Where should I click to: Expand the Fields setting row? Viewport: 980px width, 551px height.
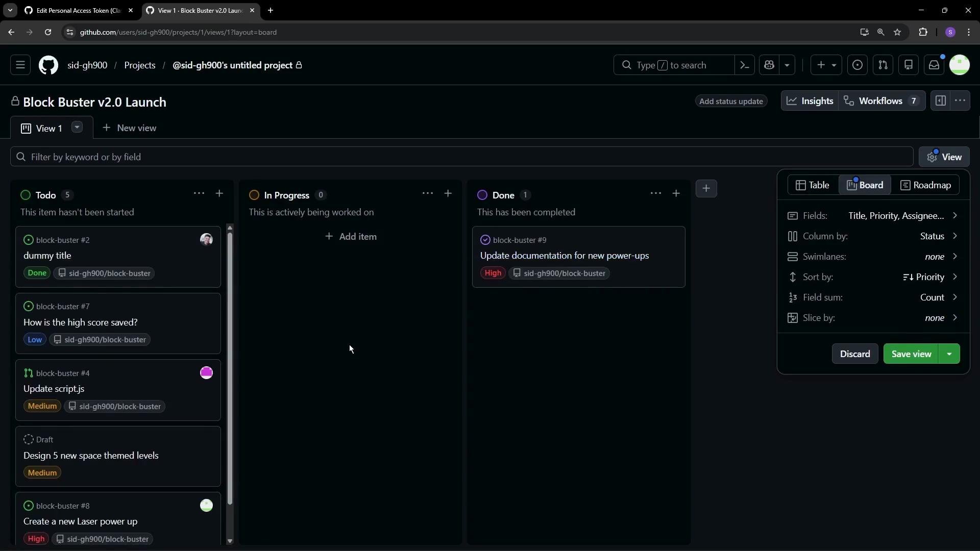tap(873, 216)
